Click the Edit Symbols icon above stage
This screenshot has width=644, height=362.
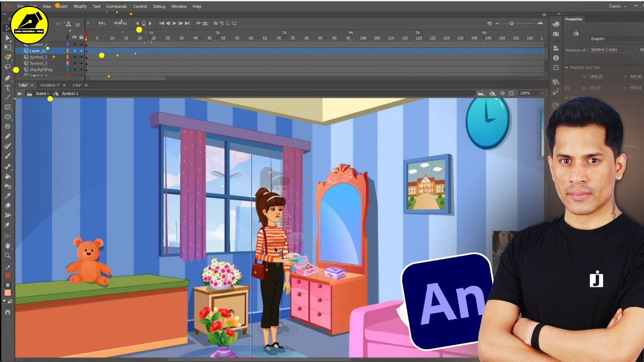coord(492,94)
